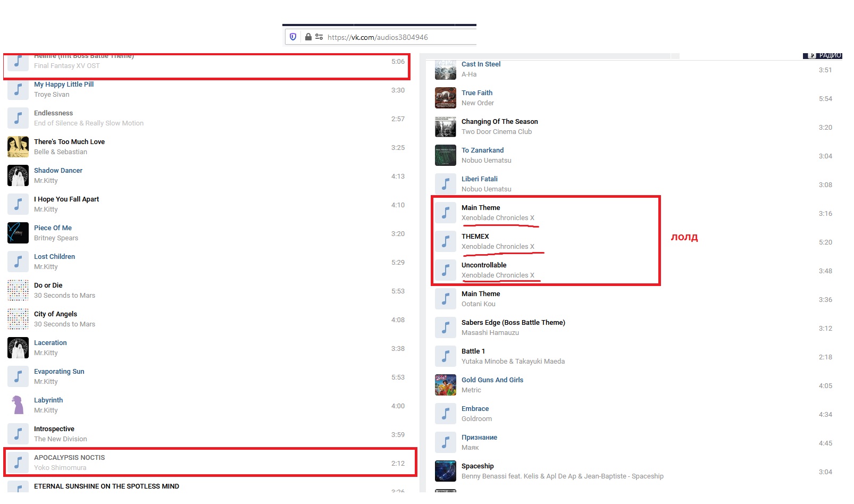Screen dimensions: 854x504
Task: Click the 2:57 duration of Endlessness
Action: (398, 119)
